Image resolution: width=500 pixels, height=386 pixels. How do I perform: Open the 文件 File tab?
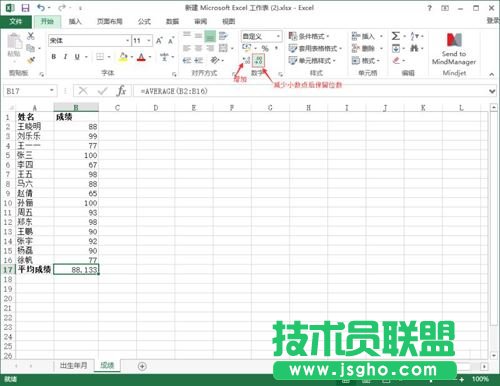[16, 21]
